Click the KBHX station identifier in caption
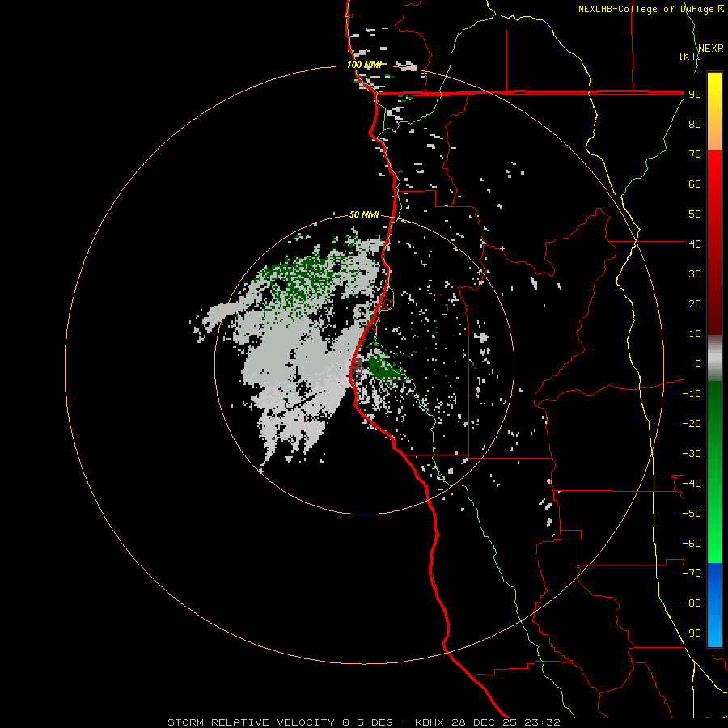Image resolution: width=728 pixels, height=728 pixels. click(x=430, y=722)
